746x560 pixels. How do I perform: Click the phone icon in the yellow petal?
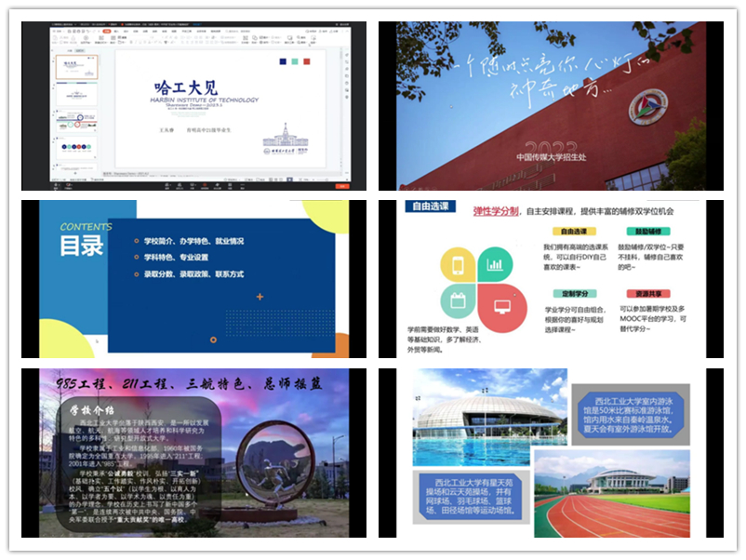point(458,266)
